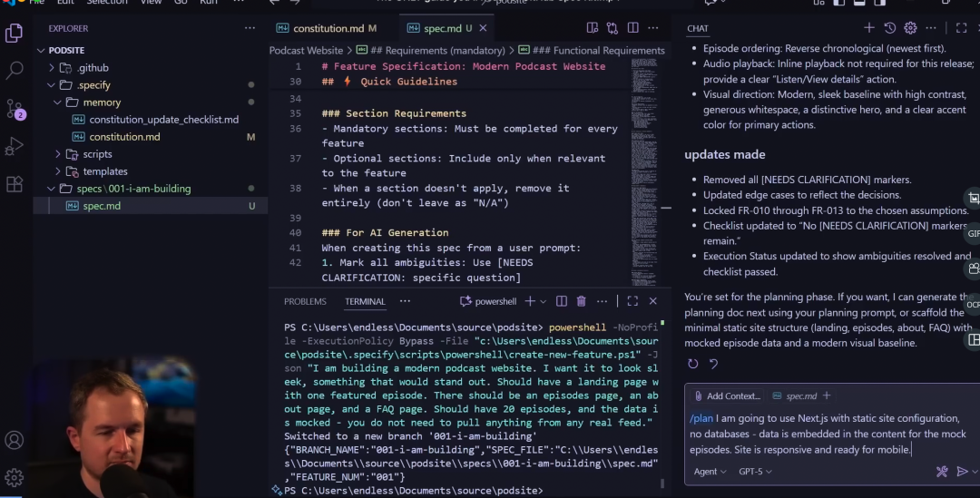The height and width of the screenshot is (498, 980).
Task: Click sticky header '## Quick Guidelines'
Action: click(x=389, y=82)
